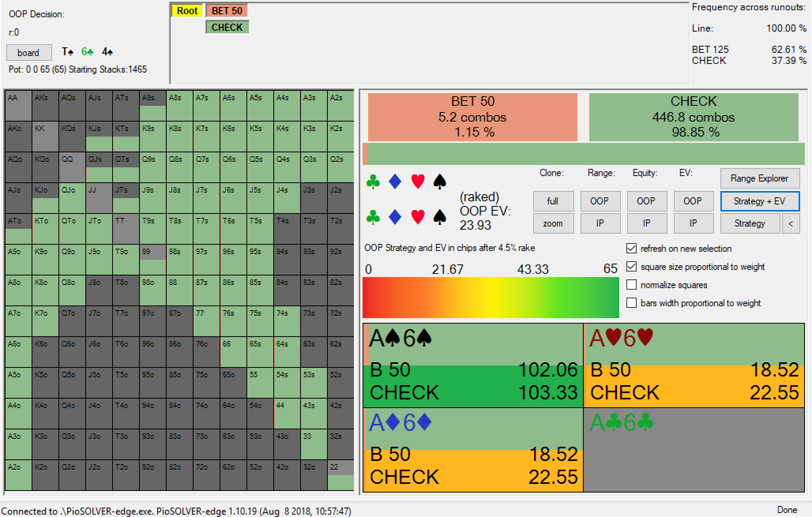The image size is (812, 517).
Task: Select the bottom-row black spade suit icon
Action: point(440,217)
